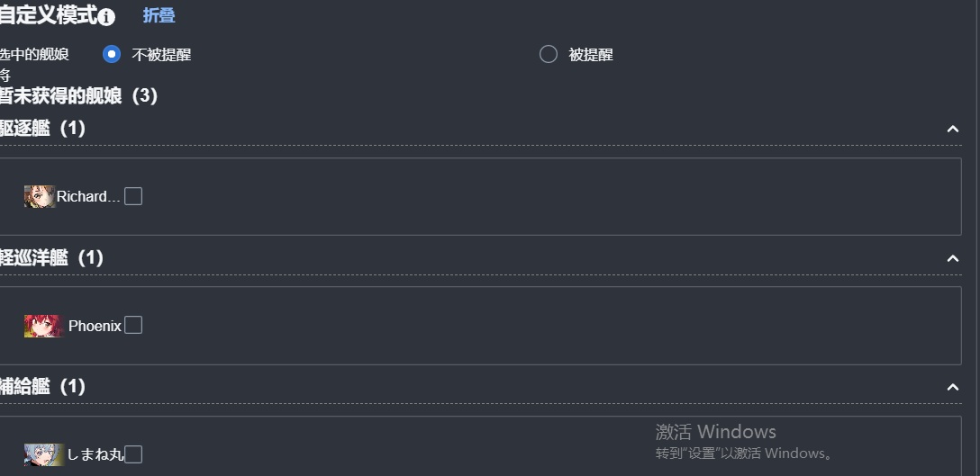Collapse the 補給艦 section with its chevron
This screenshot has width=980, height=476.
[x=952, y=387]
